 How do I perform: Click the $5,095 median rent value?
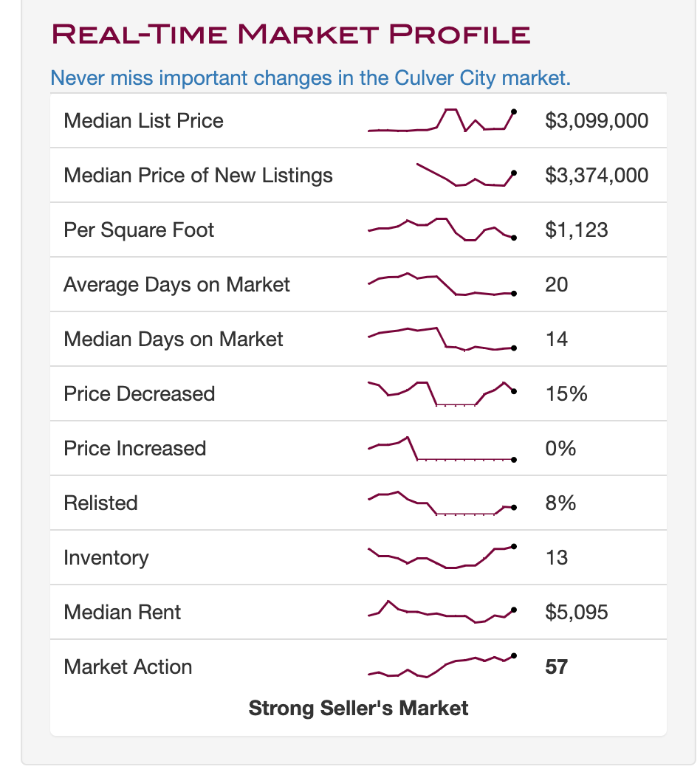pos(576,613)
